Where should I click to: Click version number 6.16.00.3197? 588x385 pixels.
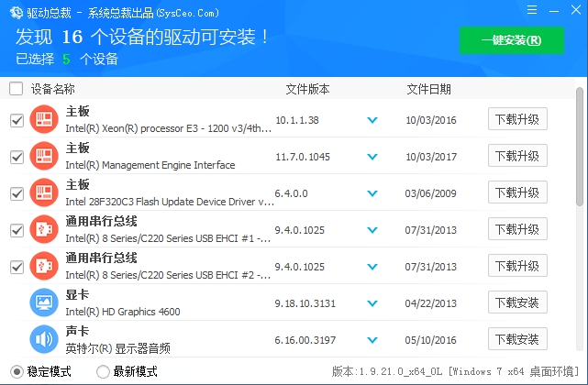[x=305, y=340]
